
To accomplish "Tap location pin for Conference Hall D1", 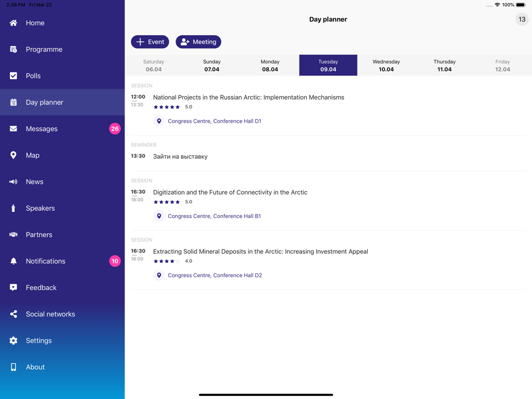I will (x=159, y=121).
